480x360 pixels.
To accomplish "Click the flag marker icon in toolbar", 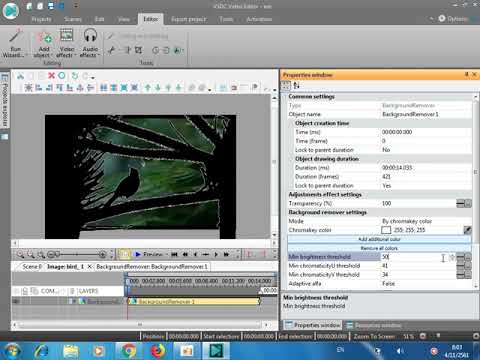I will 255,87.
